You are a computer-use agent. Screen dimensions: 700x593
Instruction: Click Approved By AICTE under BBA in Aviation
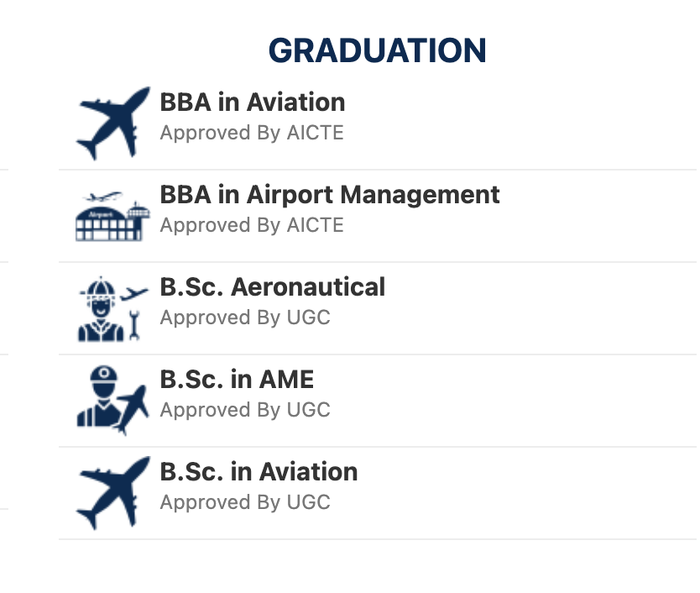point(252,134)
